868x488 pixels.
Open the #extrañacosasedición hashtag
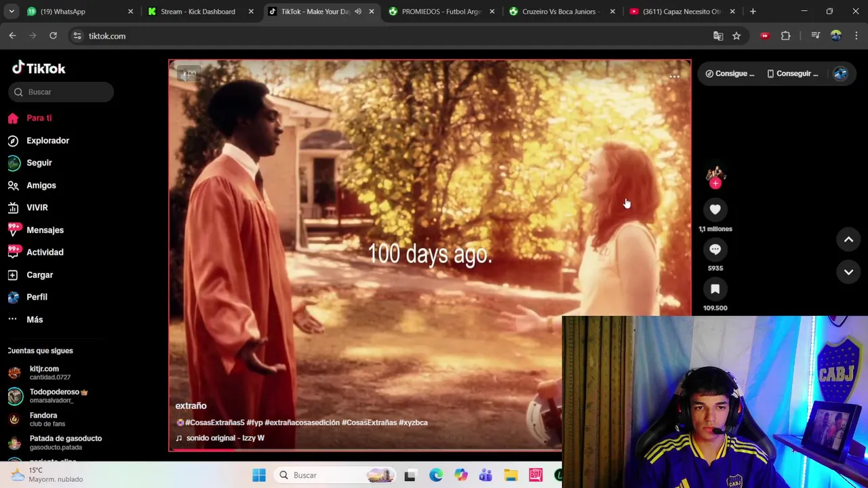point(302,422)
